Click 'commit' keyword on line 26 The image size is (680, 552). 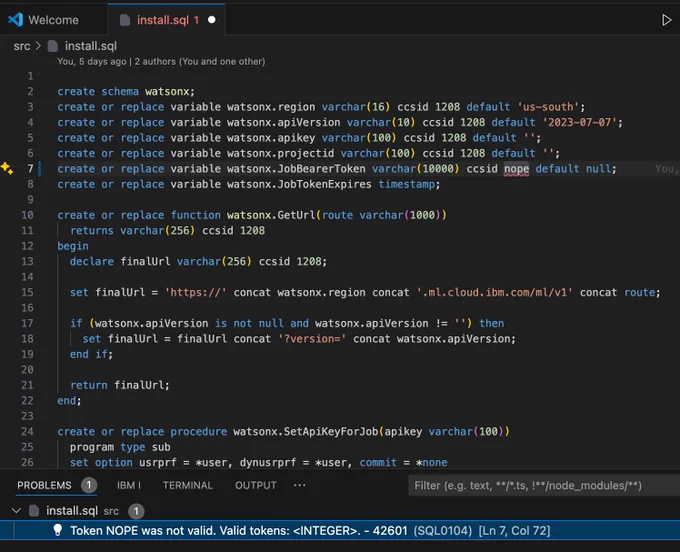tap(378, 463)
